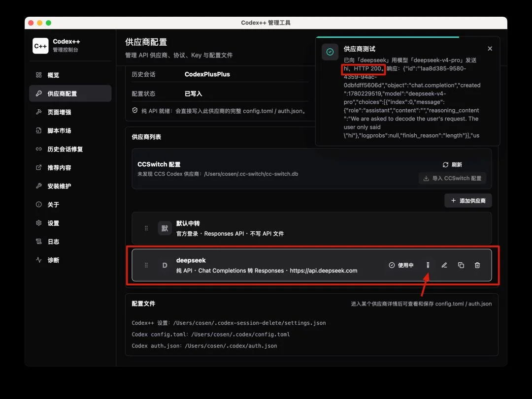Open 安装维护 maintenance page

70,186
